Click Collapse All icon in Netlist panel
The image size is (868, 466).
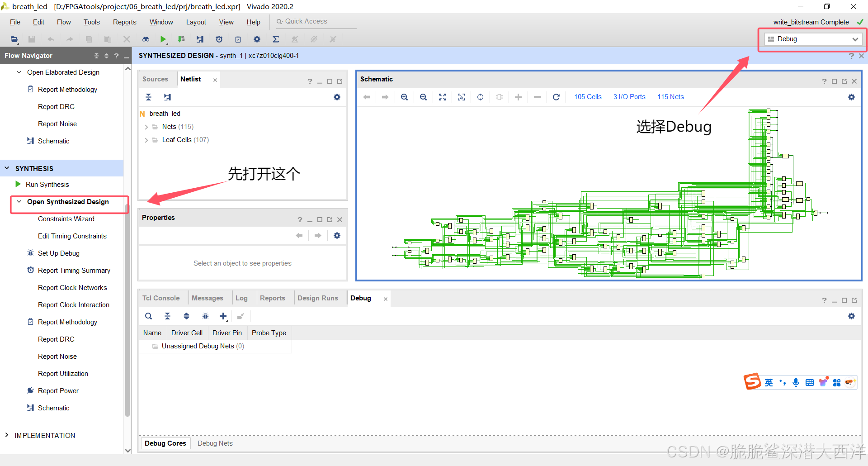[148, 97]
